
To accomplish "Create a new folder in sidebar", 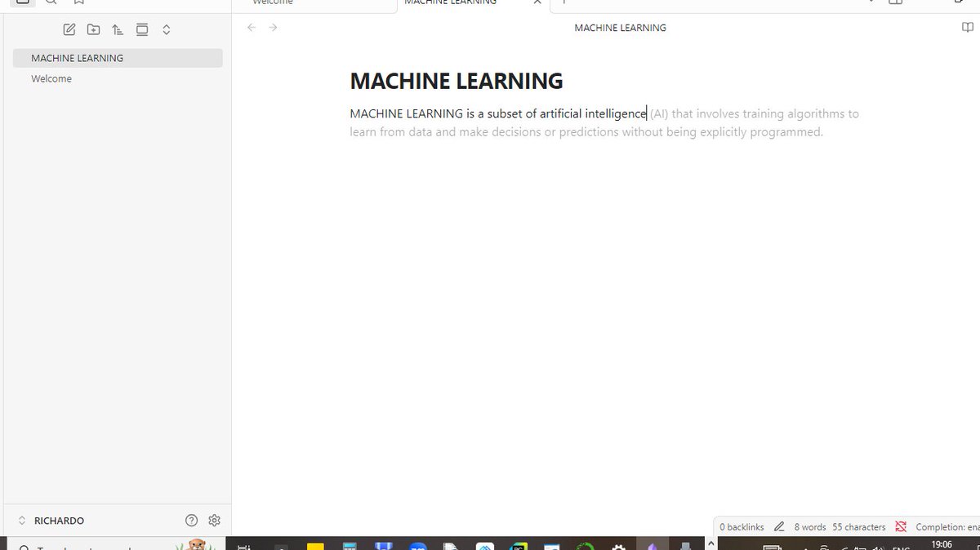I will point(94,29).
